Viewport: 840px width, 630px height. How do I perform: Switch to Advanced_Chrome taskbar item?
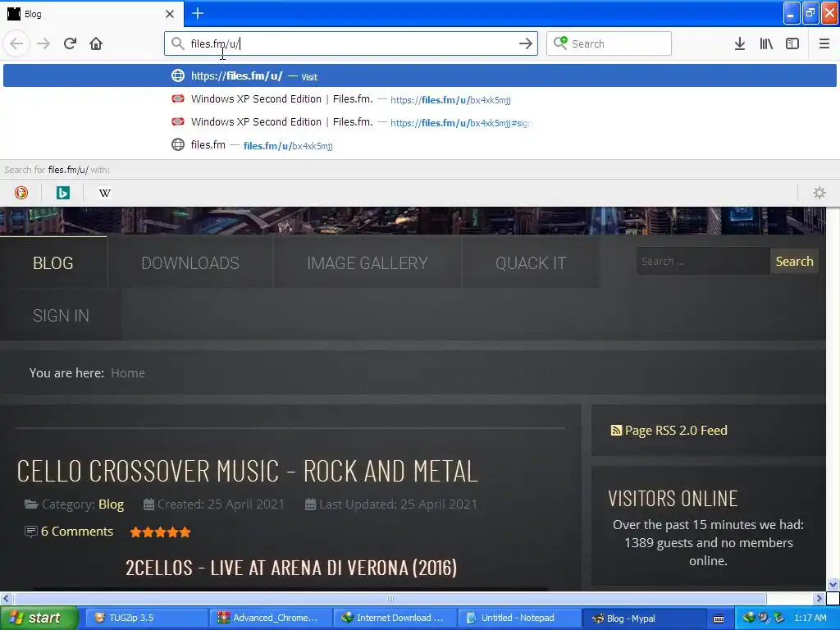click(269, 618)
